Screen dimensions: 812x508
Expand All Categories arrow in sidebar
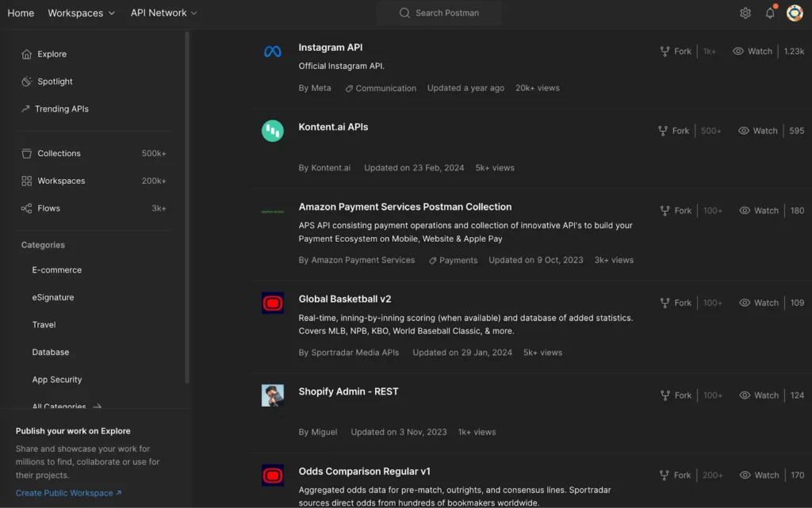click(97, 407)
